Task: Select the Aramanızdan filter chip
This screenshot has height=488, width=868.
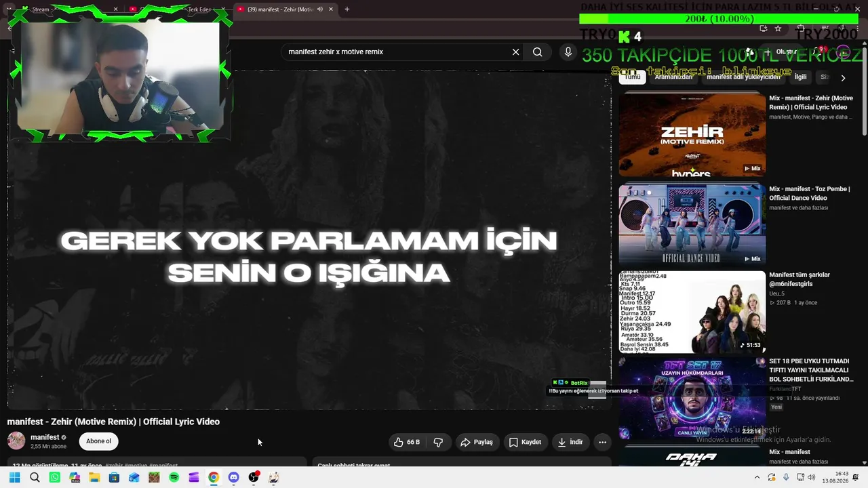Action: point(673,77)
